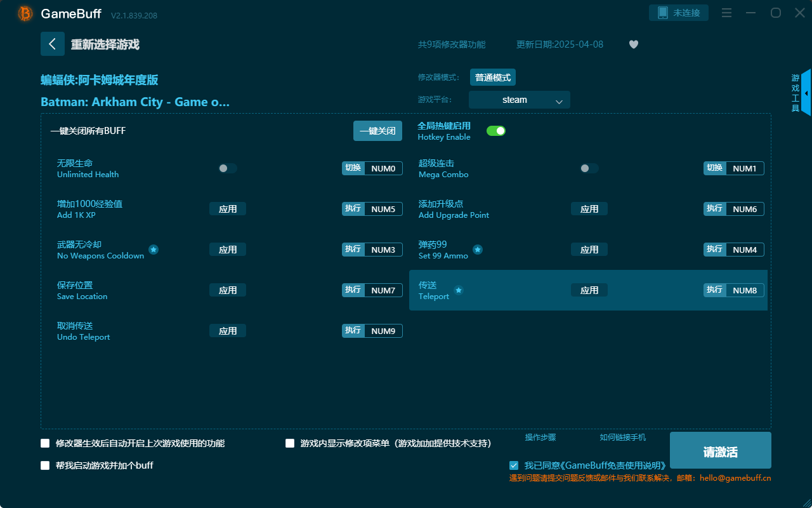Viewport: 812px width, 508px height.
Task: Check 修改器生效后自动开启上次游戏使用的功能
Action: coord(45,443)
